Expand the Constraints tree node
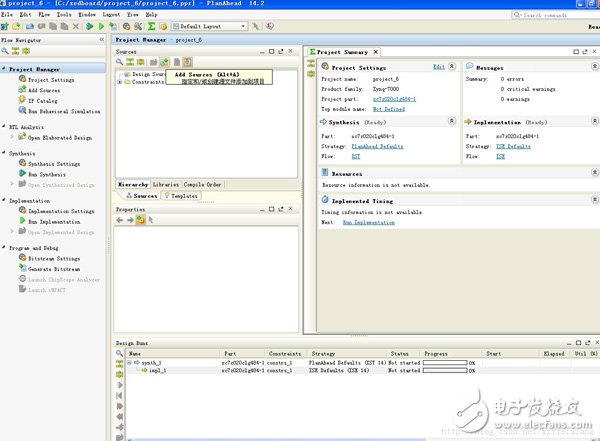The image size is (600, 441). (x=121, y=82)
